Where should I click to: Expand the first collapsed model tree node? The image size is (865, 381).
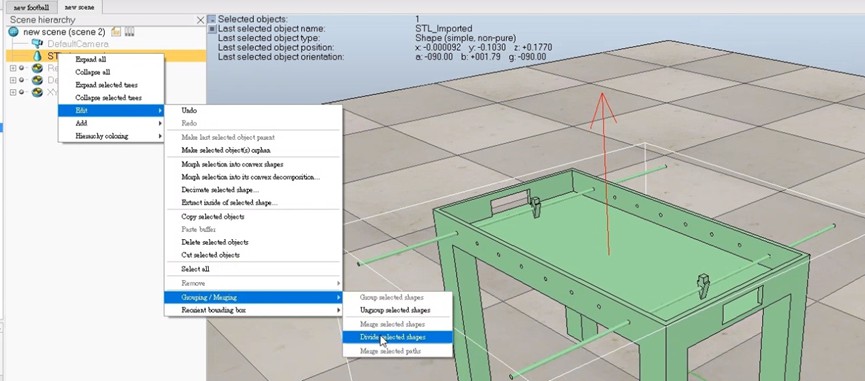[x=13, y=68]
